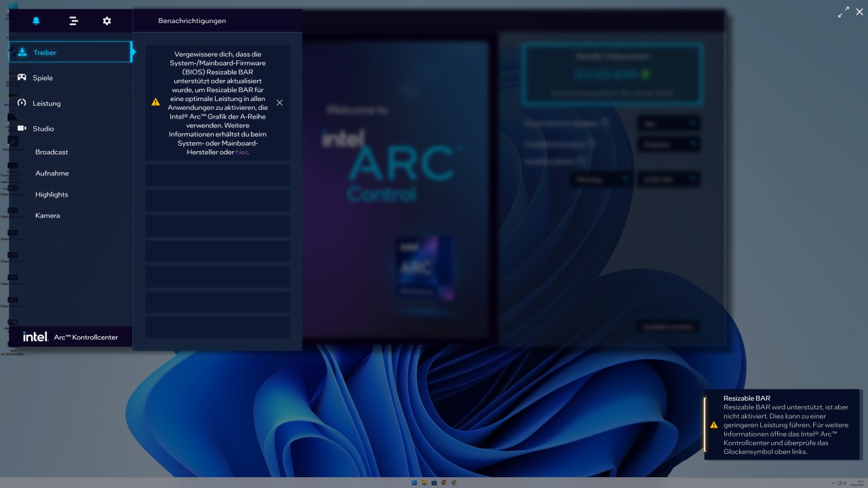Click the warning triangle in notification panel

[156, 102]
